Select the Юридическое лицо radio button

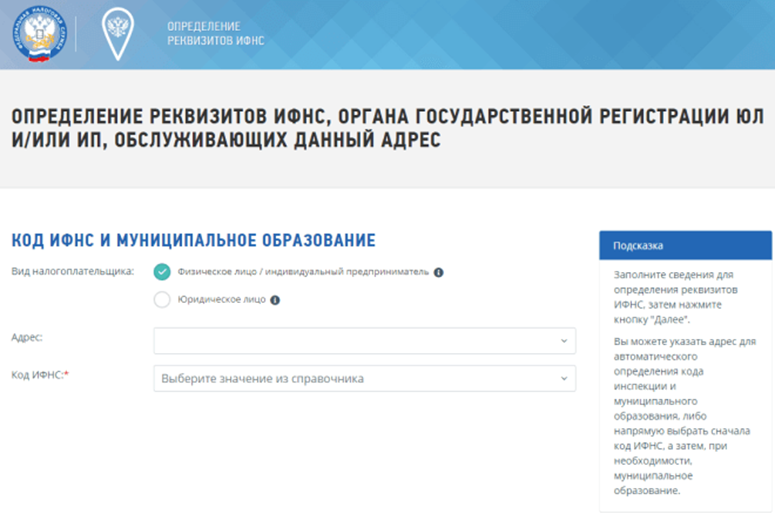tap(162, 299)
